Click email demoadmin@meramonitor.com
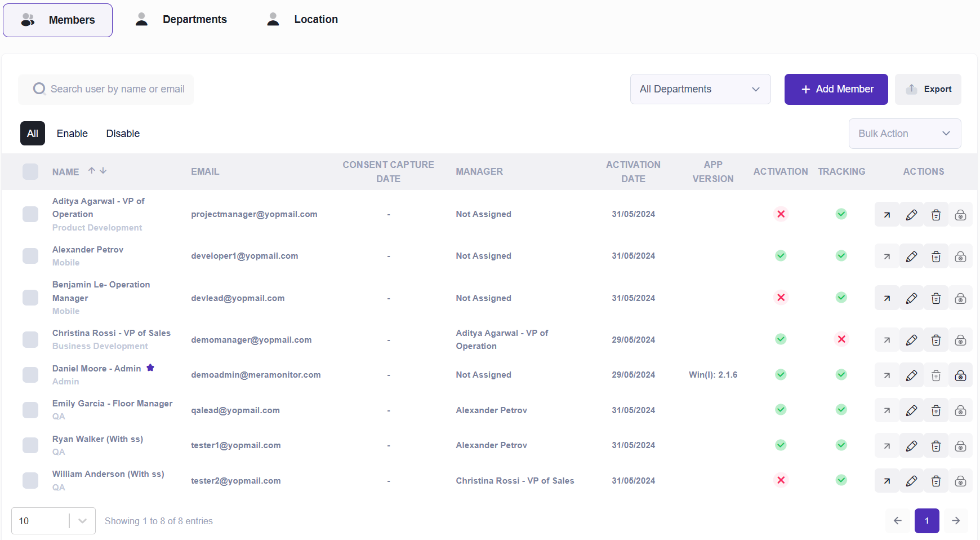 tap(256, 375)
